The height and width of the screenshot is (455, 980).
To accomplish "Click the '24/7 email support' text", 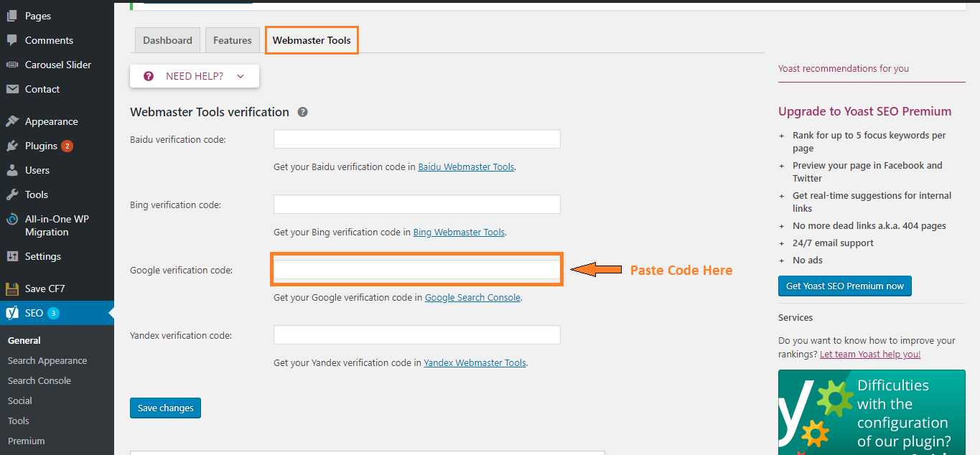I will click(x=833, y=243).
